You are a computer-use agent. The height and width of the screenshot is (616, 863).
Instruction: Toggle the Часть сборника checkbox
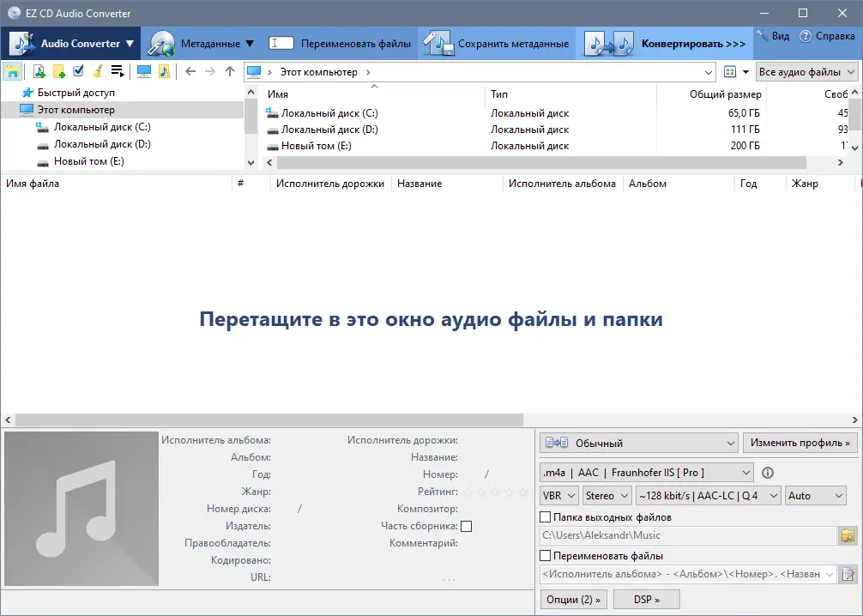coord(466,526)
